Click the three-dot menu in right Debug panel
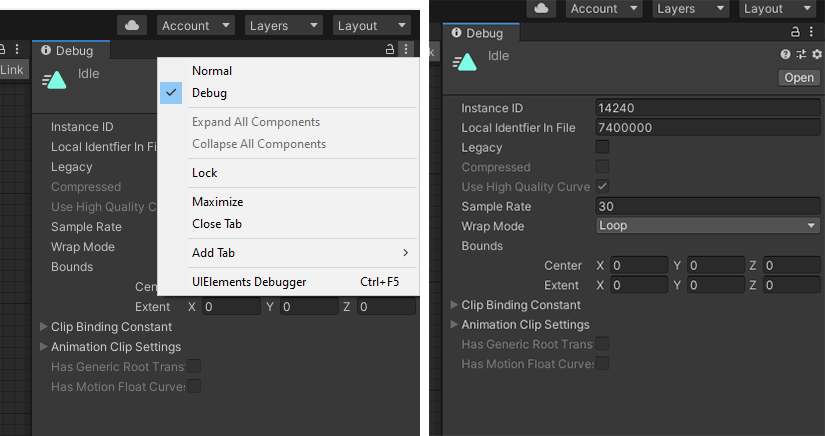The image size is (825, 436). (x=811, y=33)
